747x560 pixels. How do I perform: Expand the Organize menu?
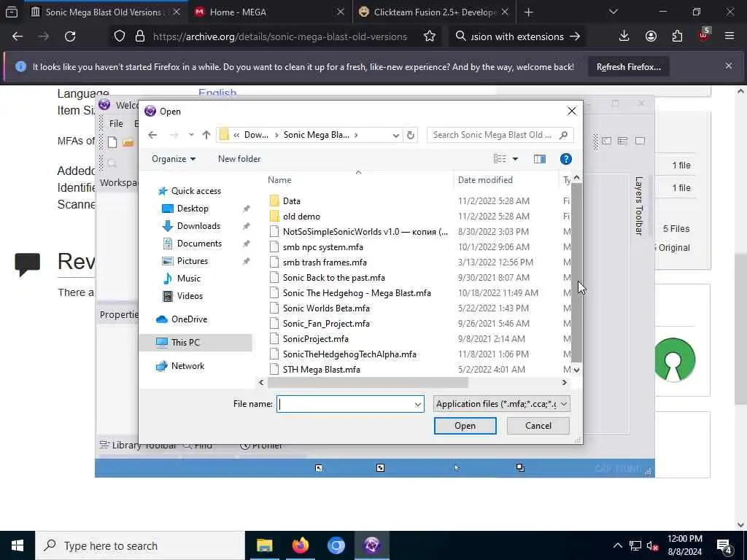pos(174,159)
